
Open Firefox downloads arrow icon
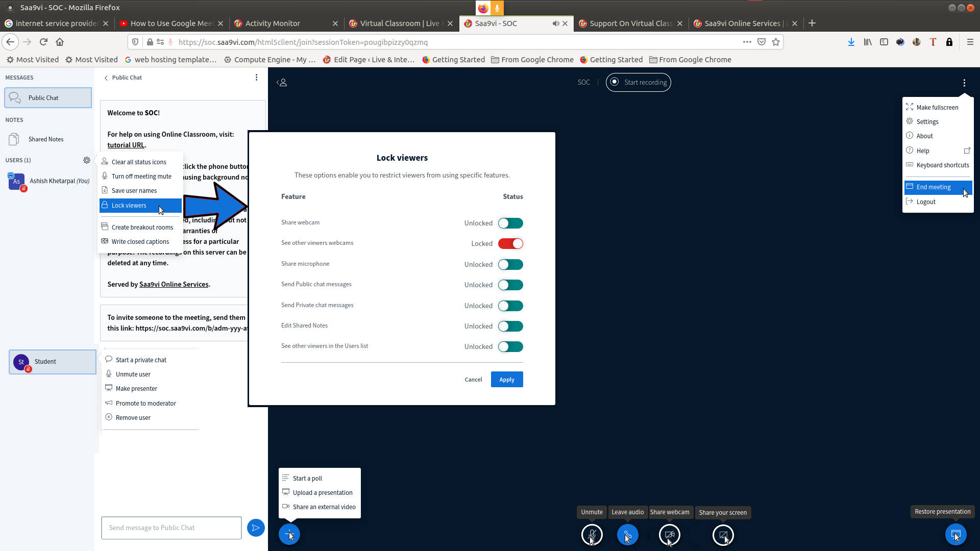coord(851,42)
